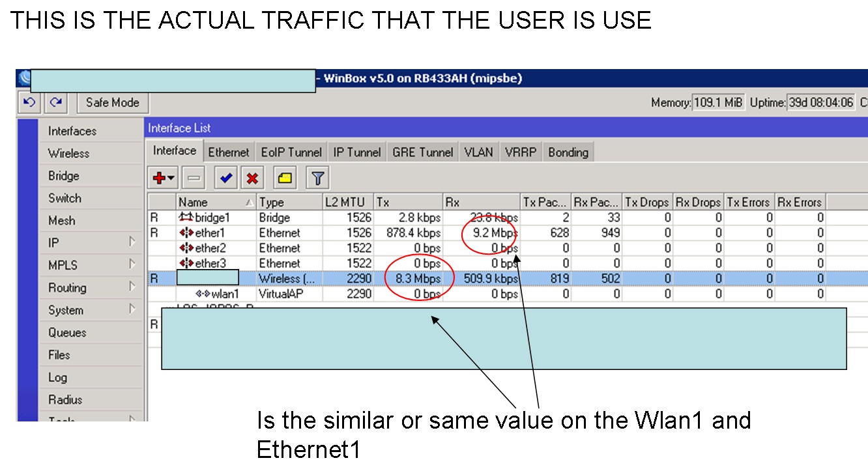Disable interface with the red X button
Image resolution: width=868 pixels, height=469 pixels.
click(x=252, y=177)
